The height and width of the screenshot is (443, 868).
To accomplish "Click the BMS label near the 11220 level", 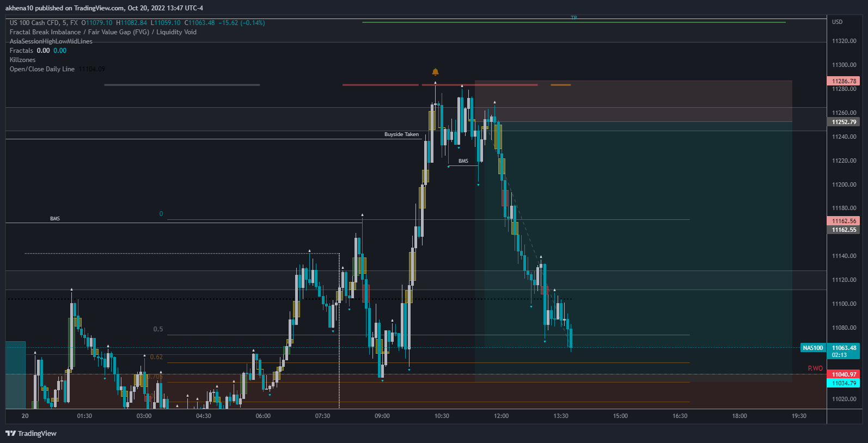I will click(463, 161).
